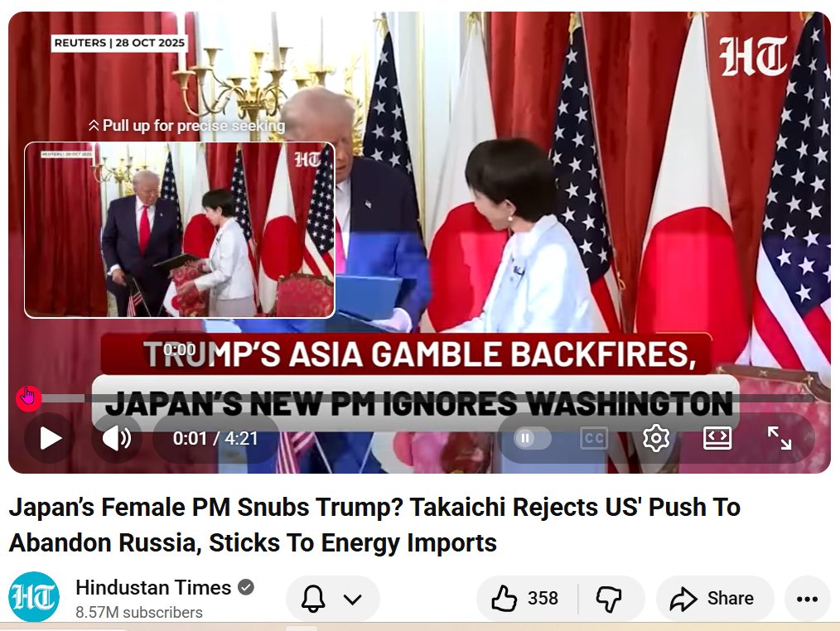
Task: Click the HT watermark in video corner
Action: point(753,55)
